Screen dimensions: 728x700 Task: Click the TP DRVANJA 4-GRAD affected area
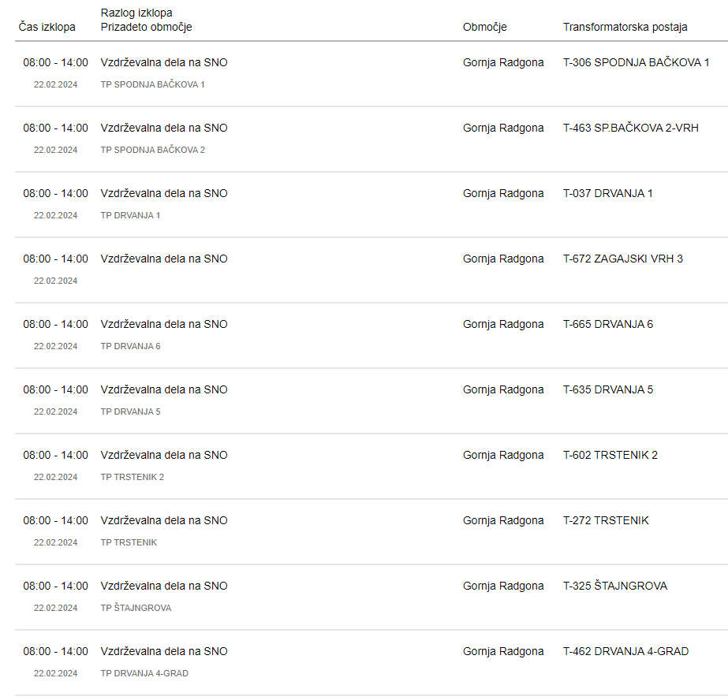(144, 673)
